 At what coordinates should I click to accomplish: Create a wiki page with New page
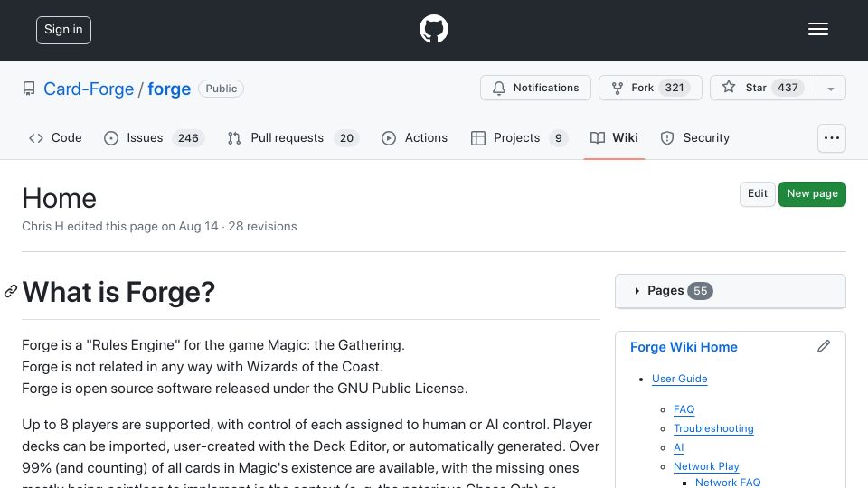pos(812,193)
